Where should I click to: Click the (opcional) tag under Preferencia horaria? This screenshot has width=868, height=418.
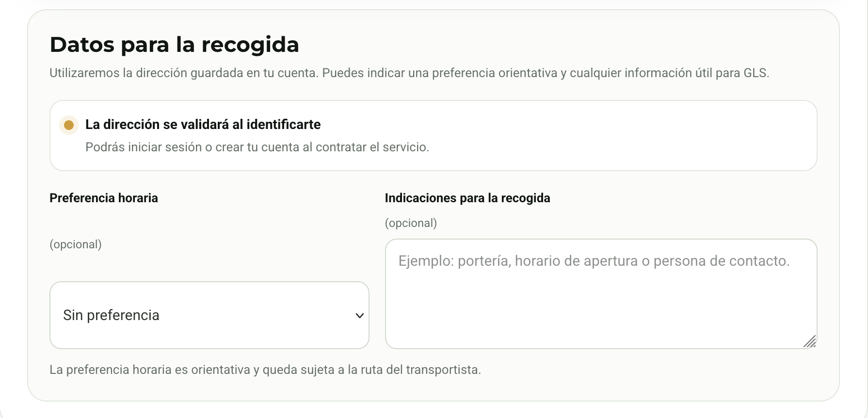click(x=76, y=244)
